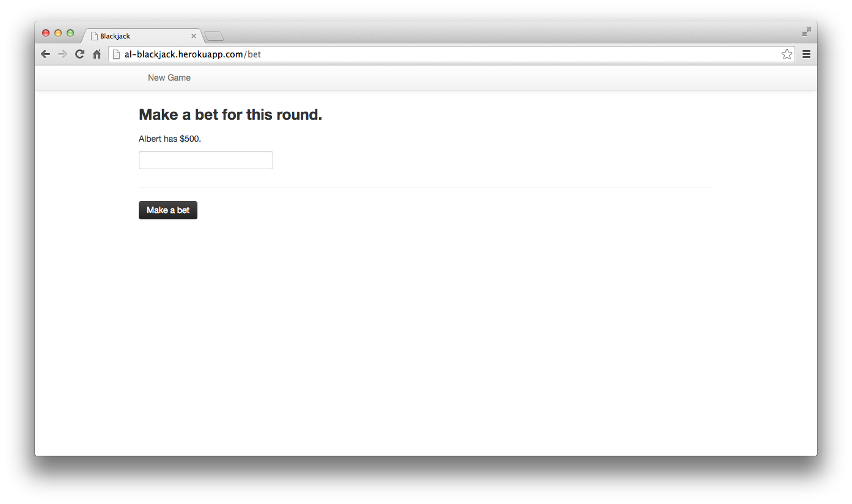
Task: Minimize the window with the yellow button
Action: click(58, 33)
